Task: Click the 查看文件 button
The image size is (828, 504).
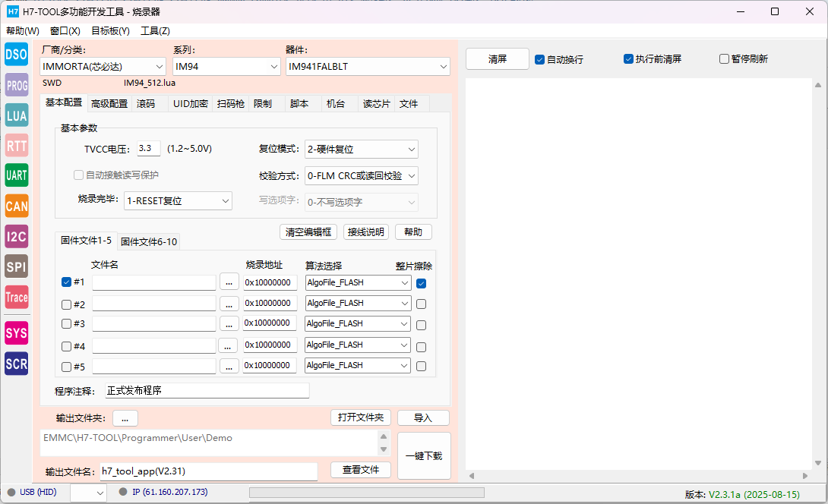Action: pyautogui.click(x=361, y=469)
